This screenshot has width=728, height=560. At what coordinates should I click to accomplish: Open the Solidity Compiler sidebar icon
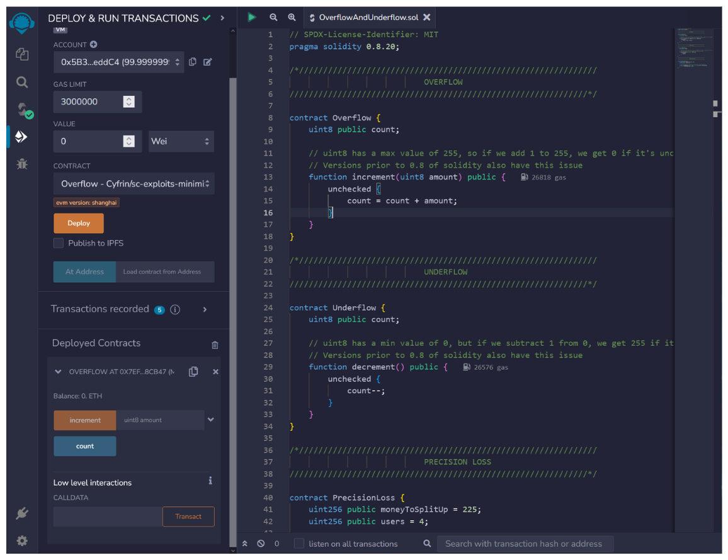pos(23,110)
